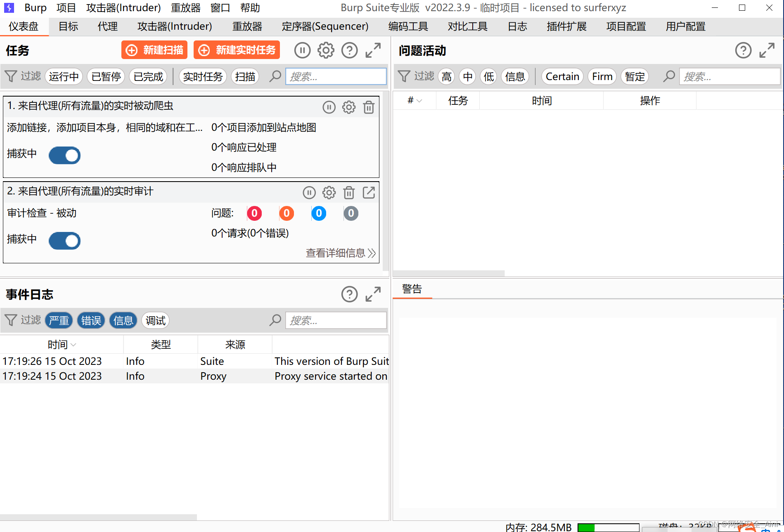Focus the Issue activity search field
This screenshot has height=532, width=784.
[730, 76]
